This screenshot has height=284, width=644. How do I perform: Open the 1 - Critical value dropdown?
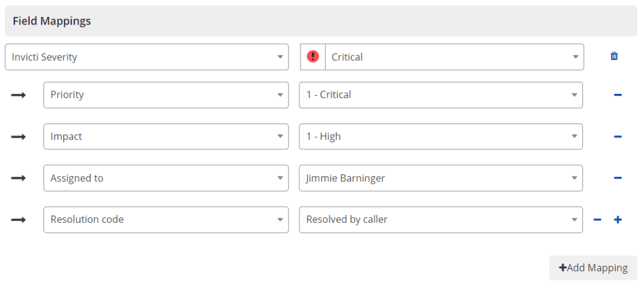[441, 95]
